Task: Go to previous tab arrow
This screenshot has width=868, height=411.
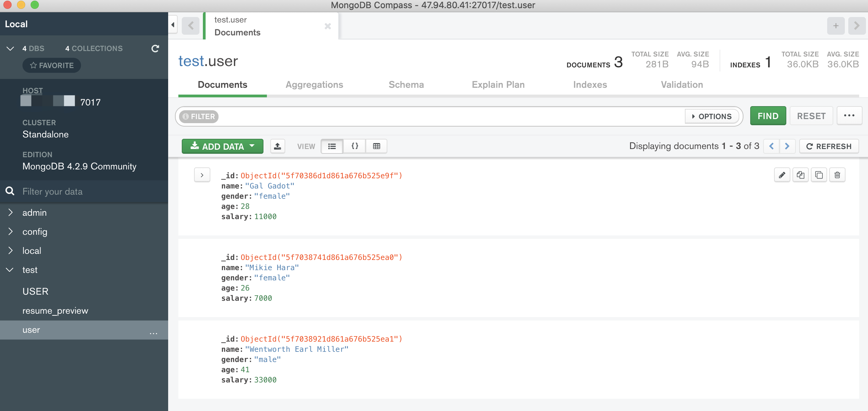Action: click(191, 26)
